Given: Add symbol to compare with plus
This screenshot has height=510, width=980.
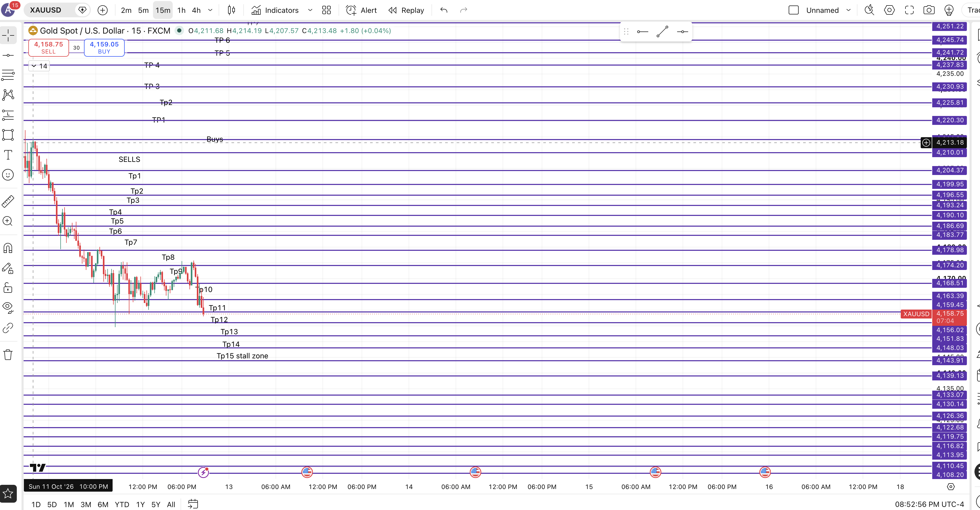Looking at the screenshot, I should [x=103, y=10].
